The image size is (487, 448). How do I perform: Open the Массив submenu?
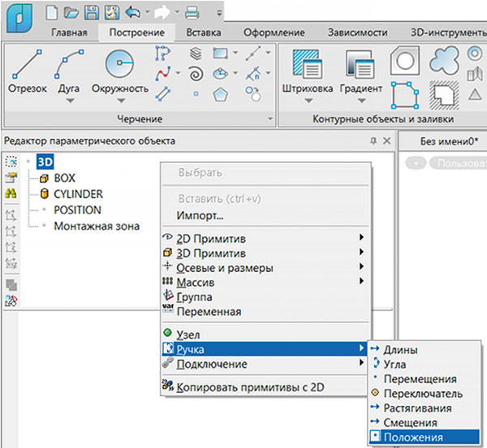[x=266, y=282]
